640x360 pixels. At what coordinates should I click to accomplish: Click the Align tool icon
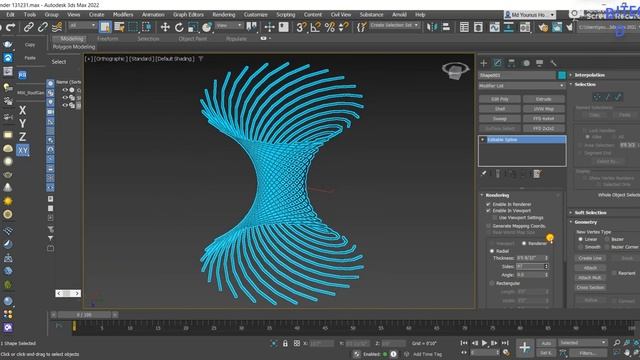click(446, 27)
